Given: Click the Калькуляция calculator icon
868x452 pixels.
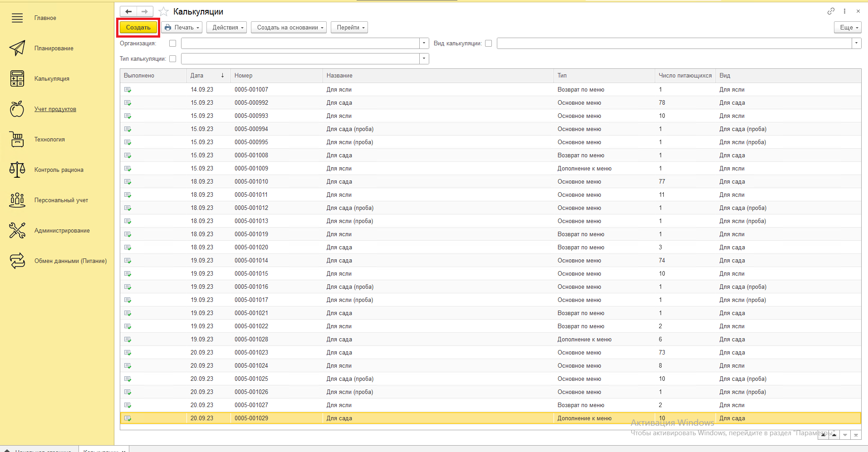Looking at the screenshot, I should point(17,78).
